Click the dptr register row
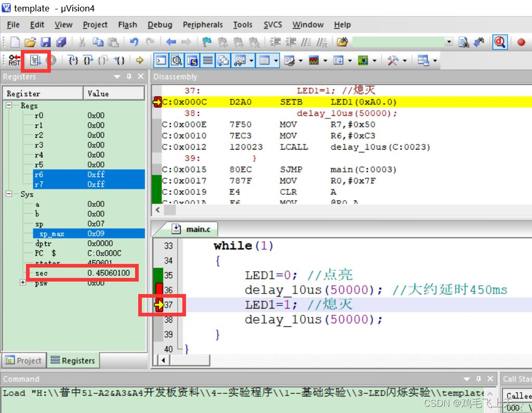The image size is (532, 413). (89, 243)
